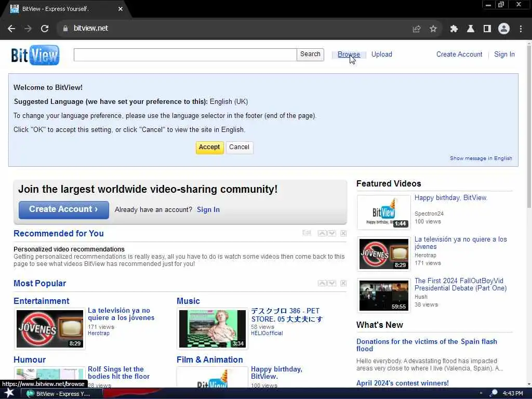Click Featured title Happy birthday, BitView.
The image size is (532, 399).
[451, 198]
